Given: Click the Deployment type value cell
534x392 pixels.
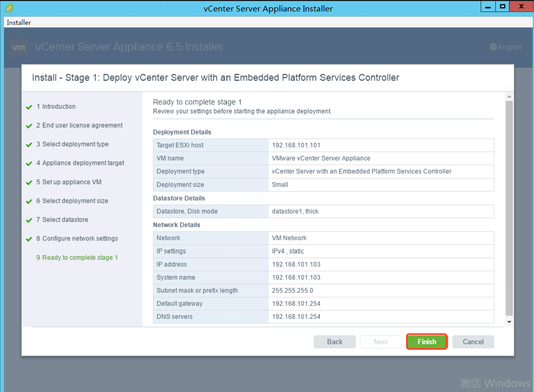Looking at the screenshot, I should (x=381, y=171).
